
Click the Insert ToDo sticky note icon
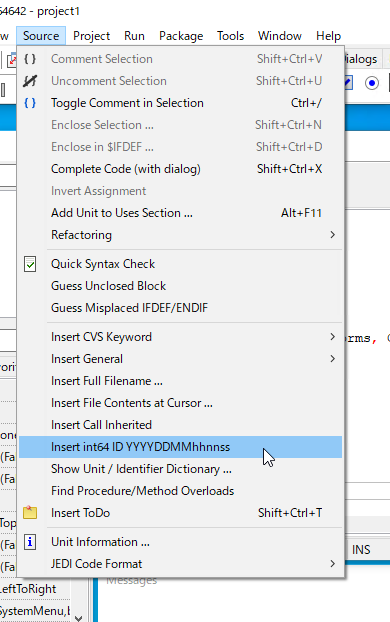pos(30,513)
